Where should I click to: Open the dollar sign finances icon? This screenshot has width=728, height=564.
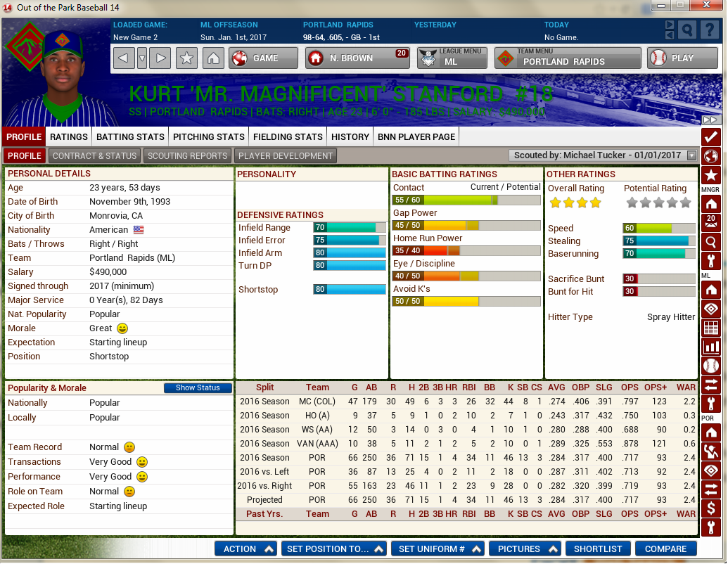[x=711, y=508]
